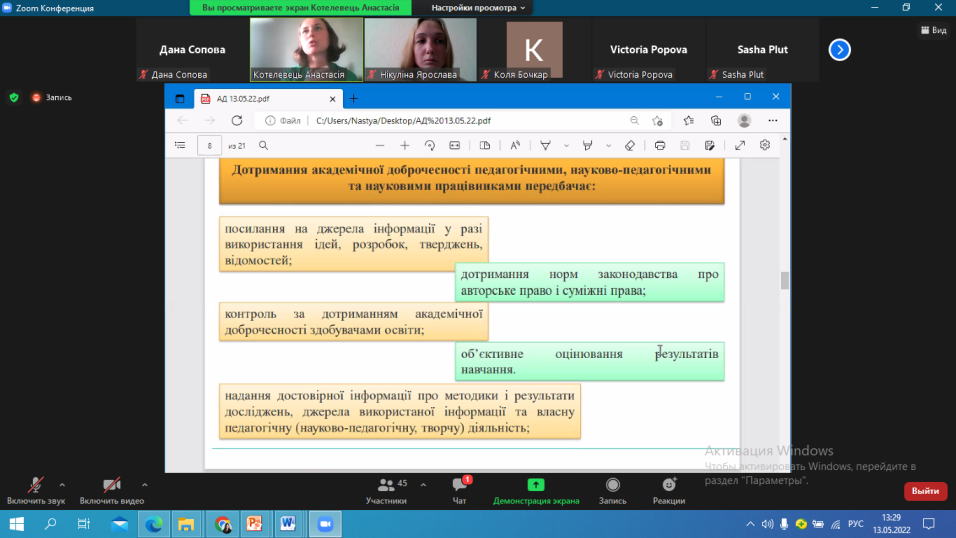Select the PDF eraser tool

(630, 145)
